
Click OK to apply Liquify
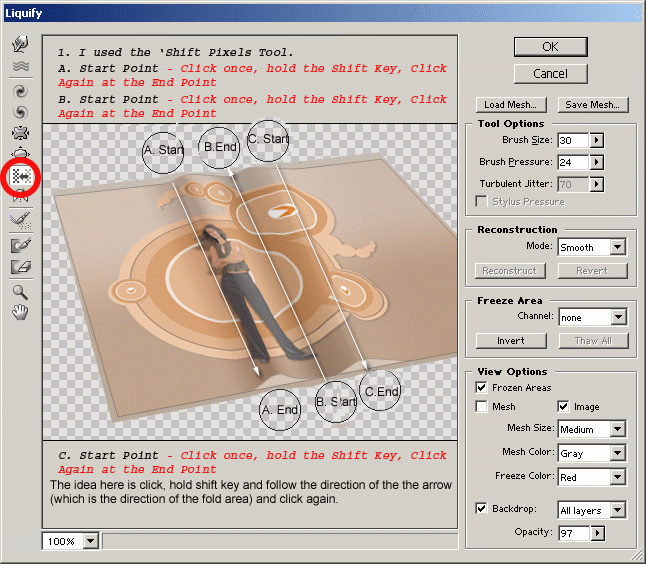[550, 47]
